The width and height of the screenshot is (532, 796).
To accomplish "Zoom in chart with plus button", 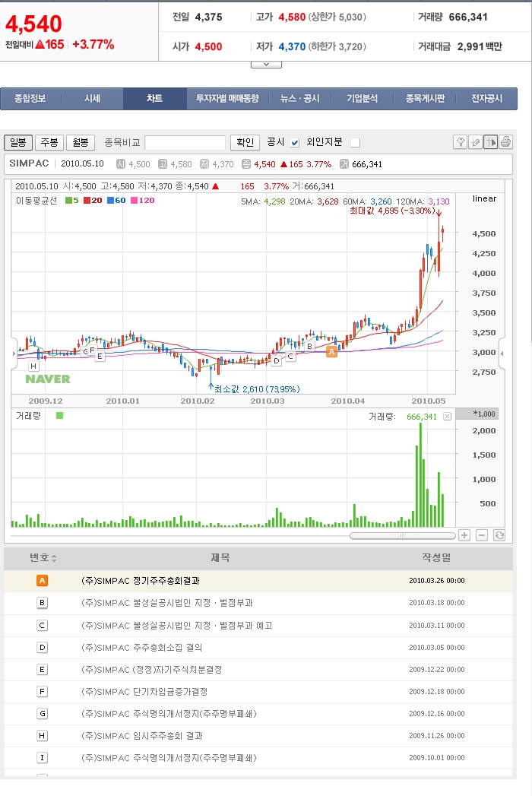I will 464,535.
